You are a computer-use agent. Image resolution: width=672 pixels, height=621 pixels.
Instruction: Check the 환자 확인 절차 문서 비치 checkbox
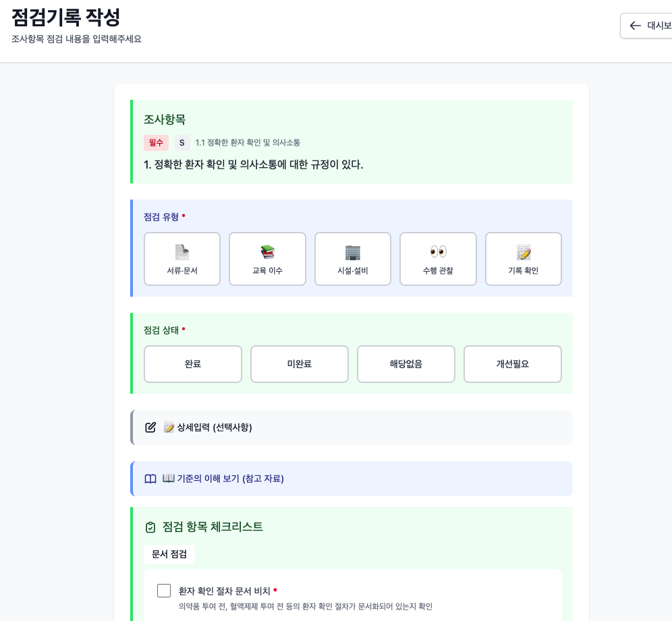pyautogui.click(x=163, y=589)
